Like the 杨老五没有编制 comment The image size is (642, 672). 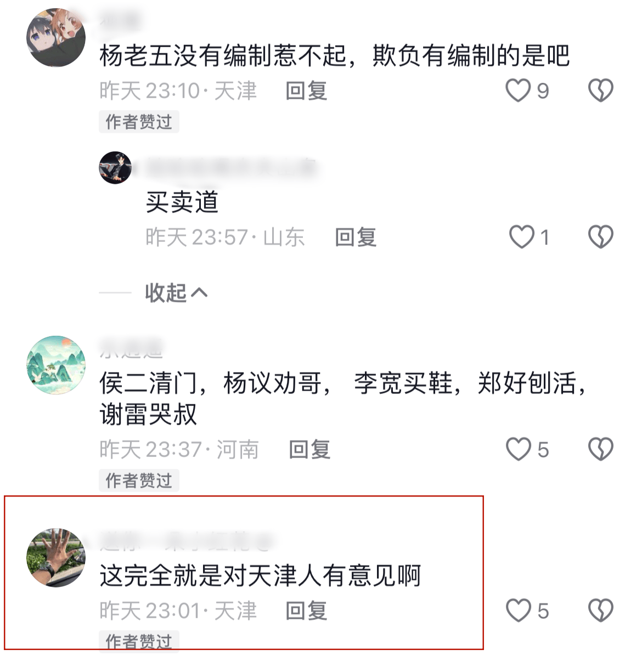click(519, 91)
